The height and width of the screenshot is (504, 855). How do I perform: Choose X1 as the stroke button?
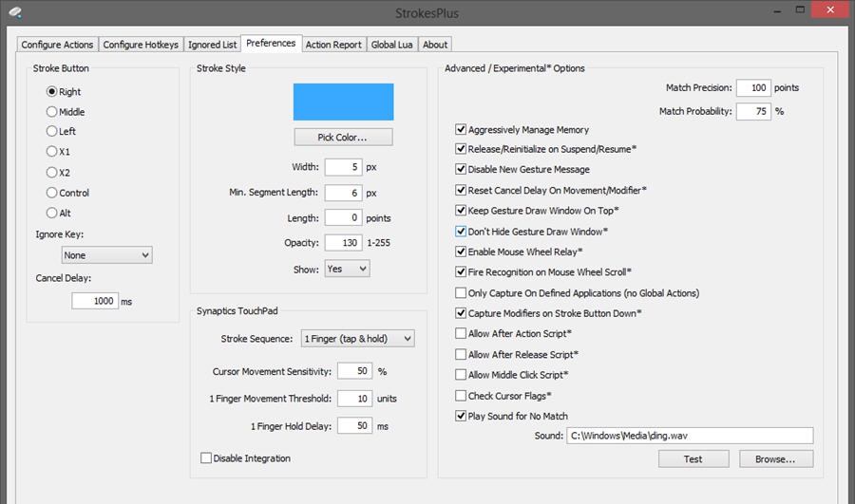[x=52, y=152]
